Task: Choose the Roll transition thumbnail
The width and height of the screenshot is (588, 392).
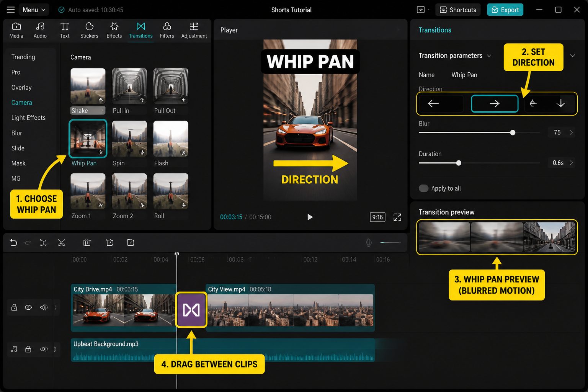Action: tap(171, 191)
